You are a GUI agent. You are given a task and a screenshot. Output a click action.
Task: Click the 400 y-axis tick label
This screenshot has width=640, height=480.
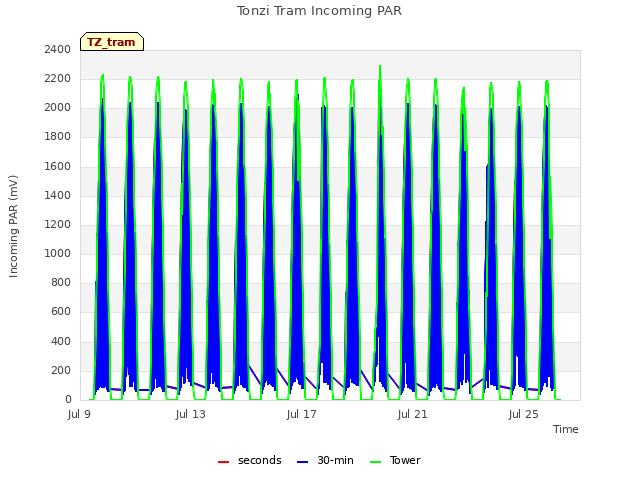click(61, 341)
